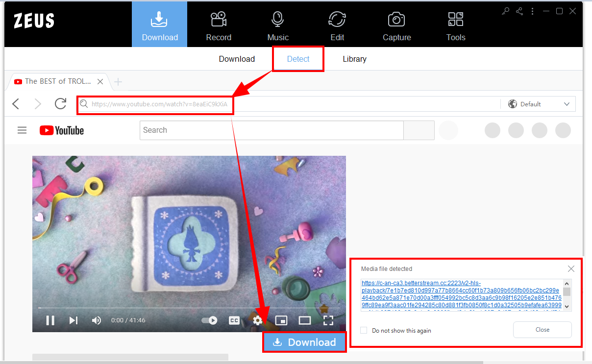Close the 'The BEST of TROL...' tab
The width and height of the screenshot is (592, 364).
(x=100, y=81)
